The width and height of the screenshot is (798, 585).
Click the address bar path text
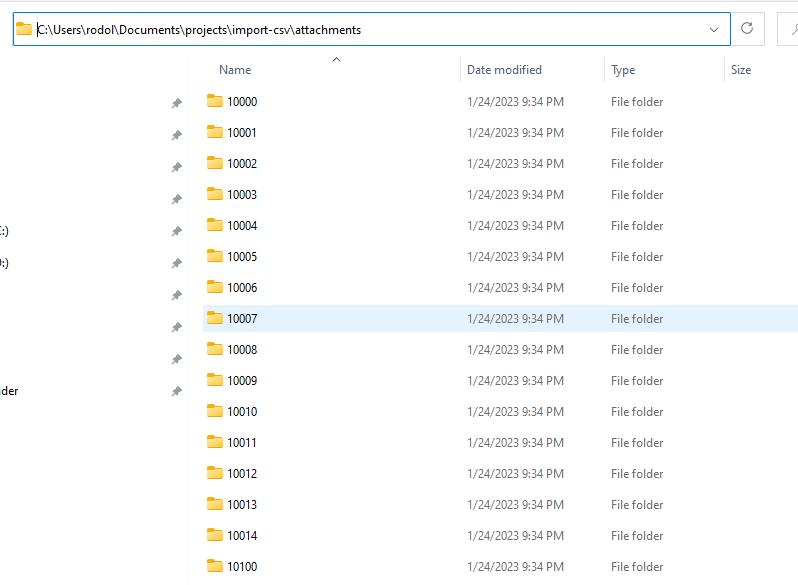[x=200, y=29]
